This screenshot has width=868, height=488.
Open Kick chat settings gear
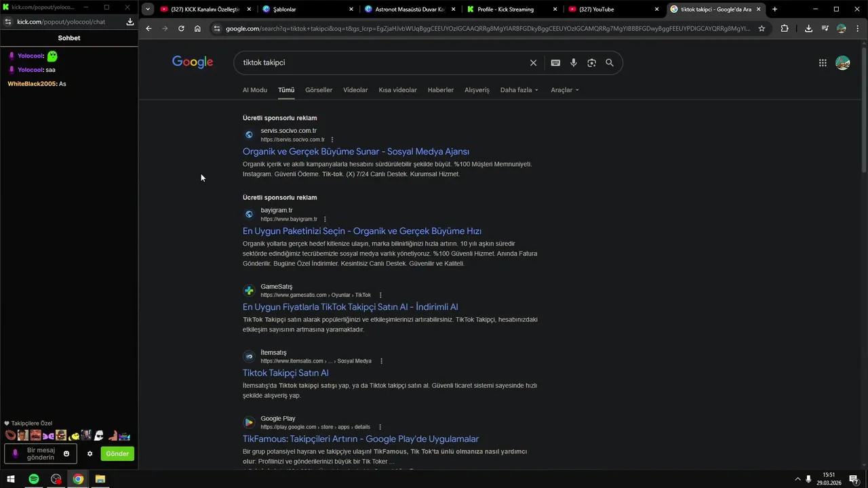pyautogui.click(x=90, y=453)
